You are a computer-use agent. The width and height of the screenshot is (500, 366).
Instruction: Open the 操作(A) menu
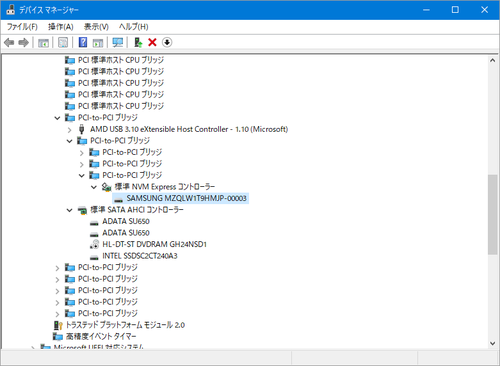[x=60, y=27]
